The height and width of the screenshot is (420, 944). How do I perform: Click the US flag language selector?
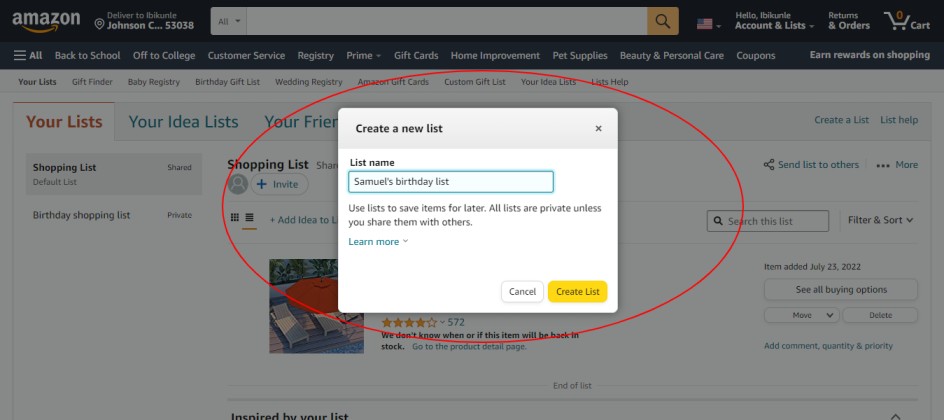[709, 24]
